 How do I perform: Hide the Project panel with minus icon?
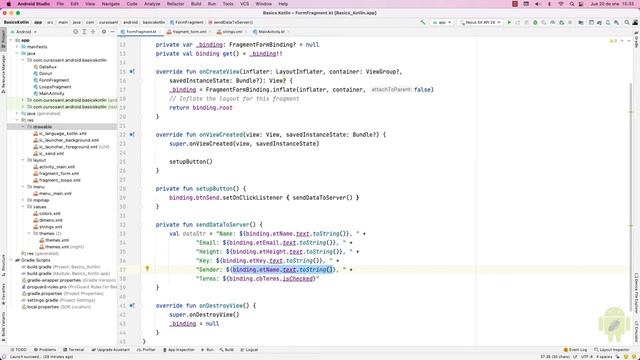[x=112, y=31]
